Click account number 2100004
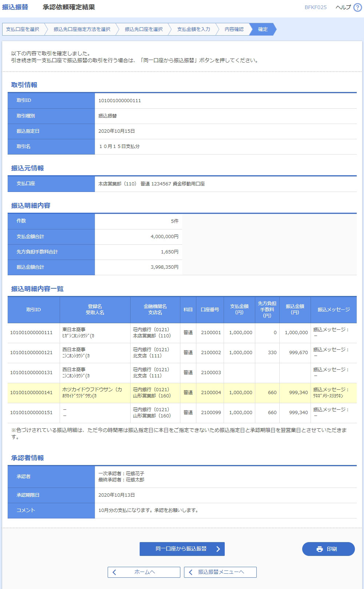This screenshot has height=589, width=364. [211, 393]
